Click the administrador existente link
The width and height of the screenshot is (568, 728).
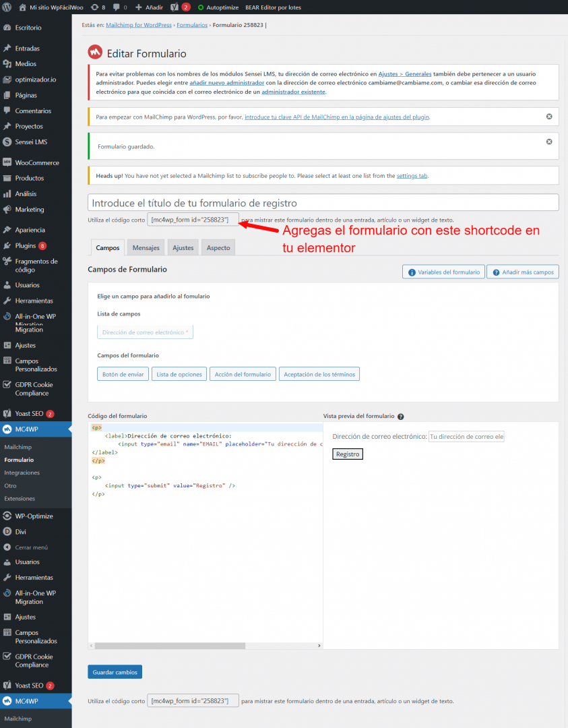pos(293,92)
